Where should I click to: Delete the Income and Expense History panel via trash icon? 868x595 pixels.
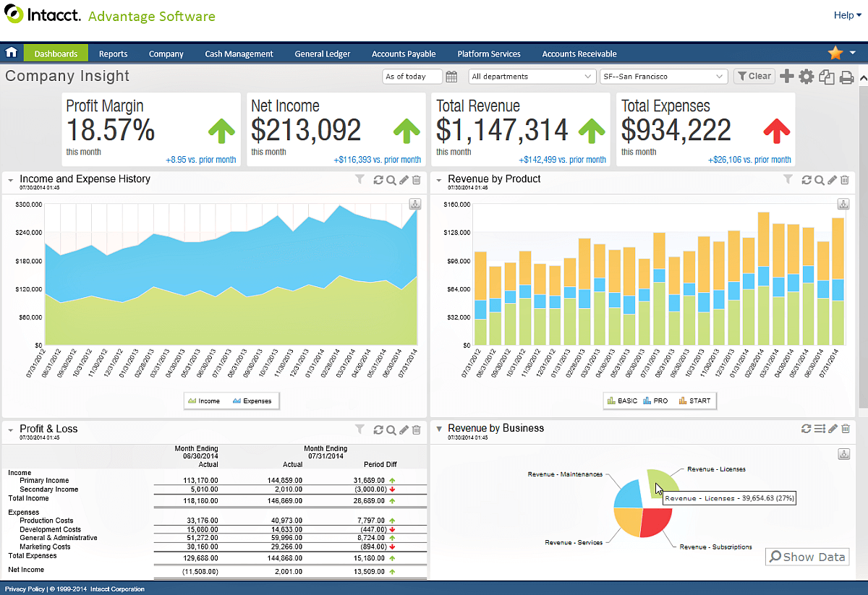pyautogui.click(x=416, y=180)
